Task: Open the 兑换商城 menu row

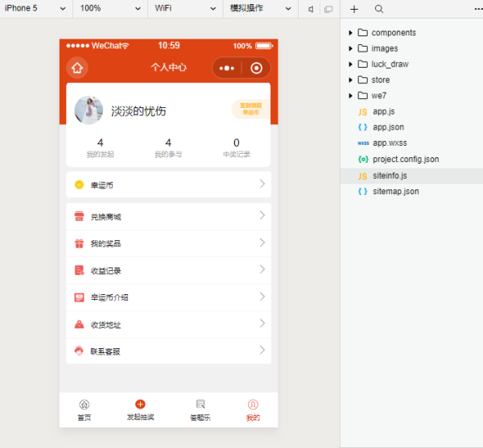Action: pos(169,216)
